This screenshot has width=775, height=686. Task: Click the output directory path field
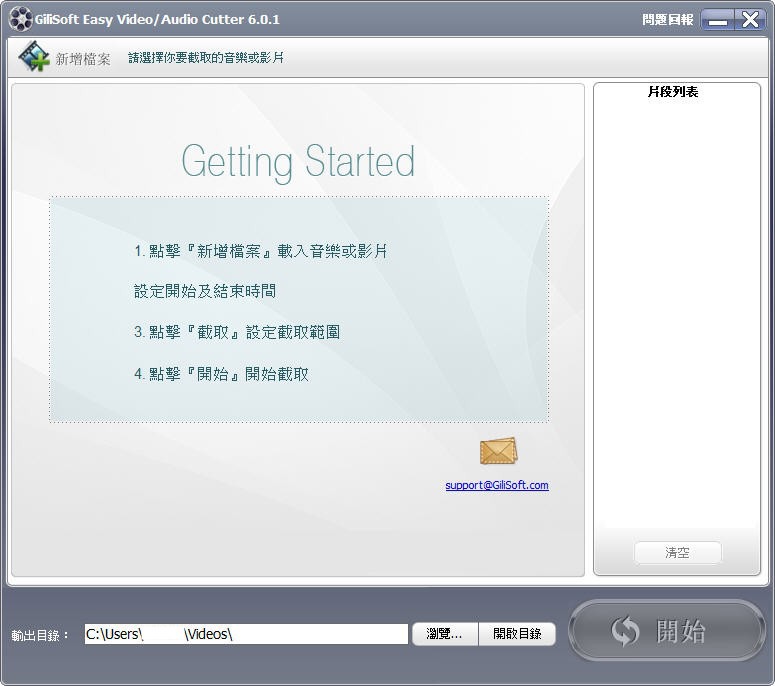246,634
